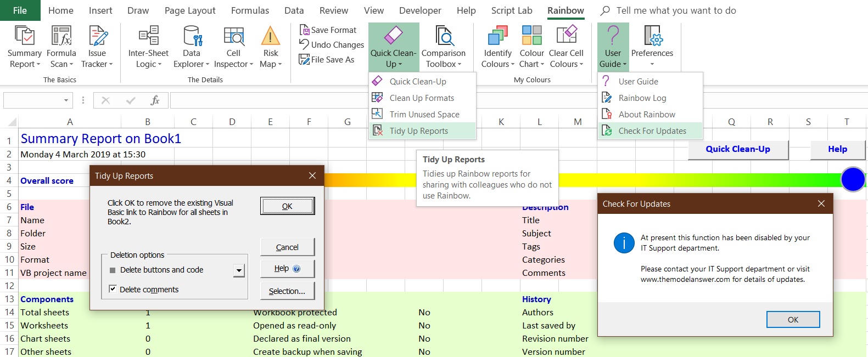Open the Comparison Toolbox
Screen dimensions: 868x357
444,47
